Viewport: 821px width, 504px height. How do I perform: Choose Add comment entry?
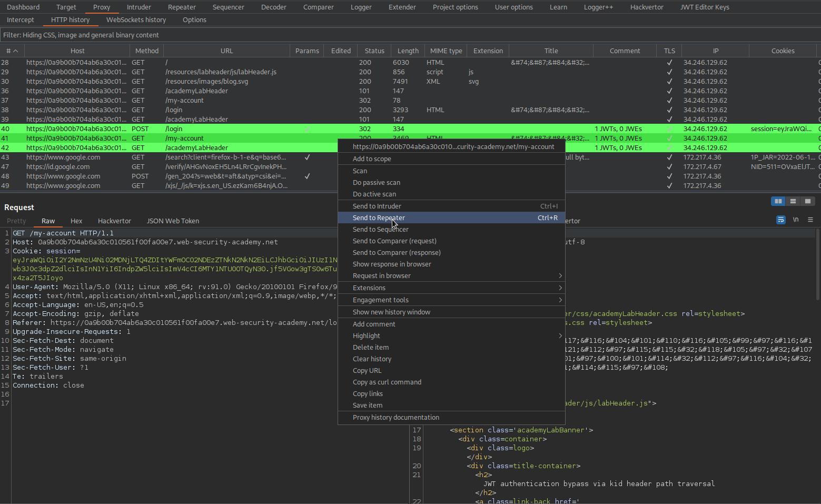pyautogui.click(x=451, y=324)
